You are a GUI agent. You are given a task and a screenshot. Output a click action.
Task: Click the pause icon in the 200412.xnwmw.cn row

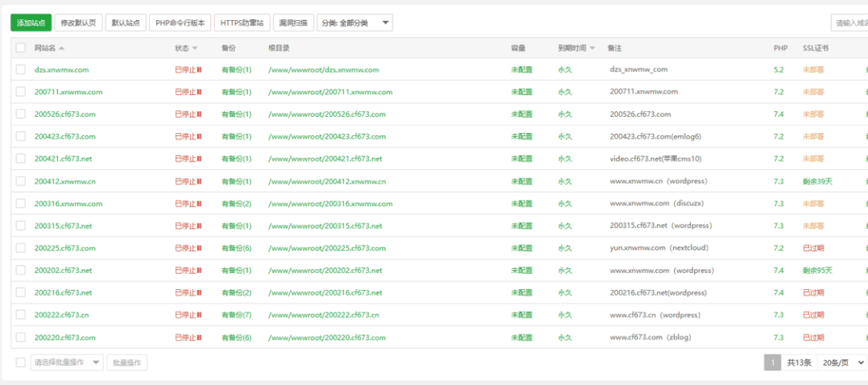pyautogui.click(x=200, y=181)
